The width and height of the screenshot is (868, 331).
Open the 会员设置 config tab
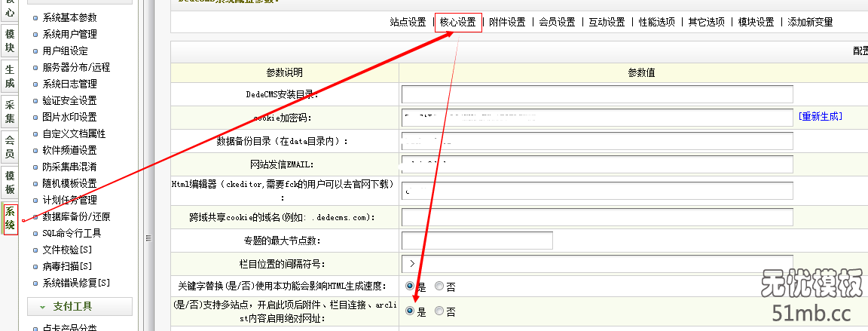click(x=557, y=23)
